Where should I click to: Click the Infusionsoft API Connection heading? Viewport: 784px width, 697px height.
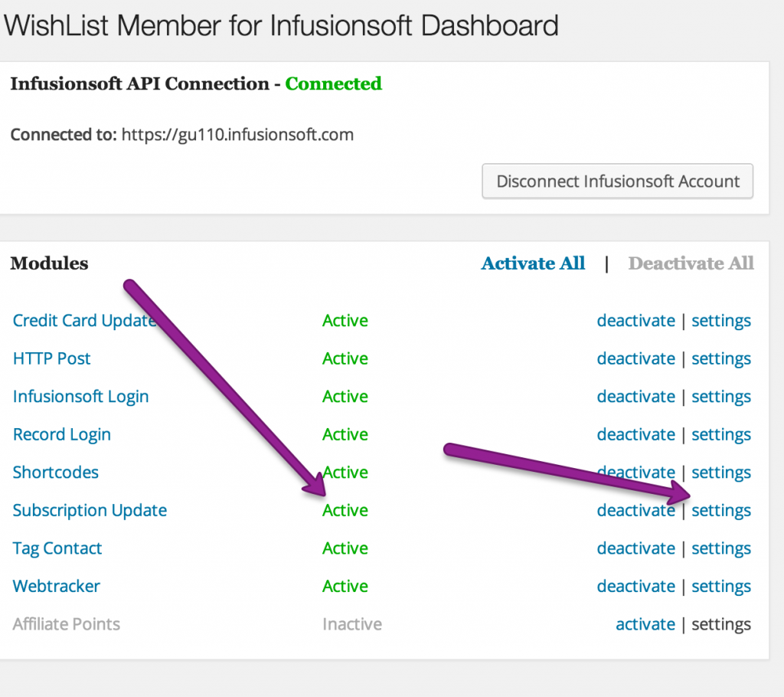(139, 83)
